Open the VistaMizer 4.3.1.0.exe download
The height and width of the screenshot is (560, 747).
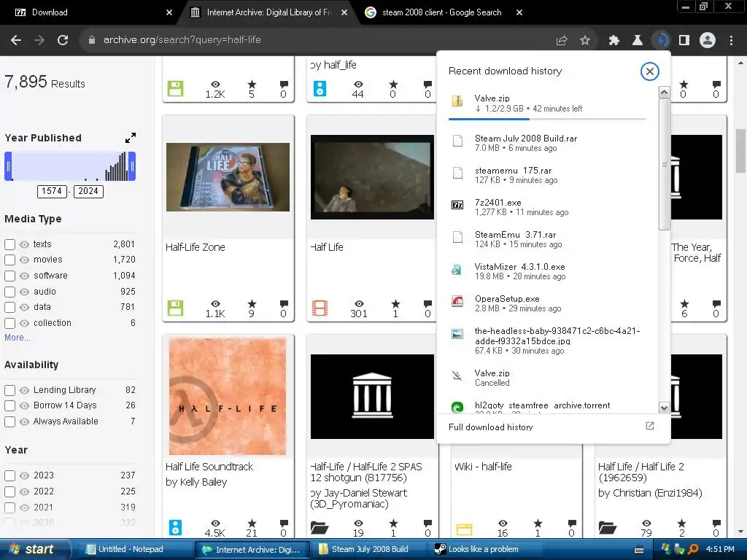coord(548,271)
